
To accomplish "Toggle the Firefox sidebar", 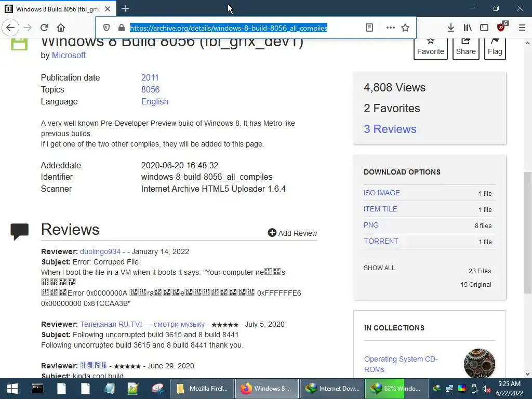I will pos(484,28).
